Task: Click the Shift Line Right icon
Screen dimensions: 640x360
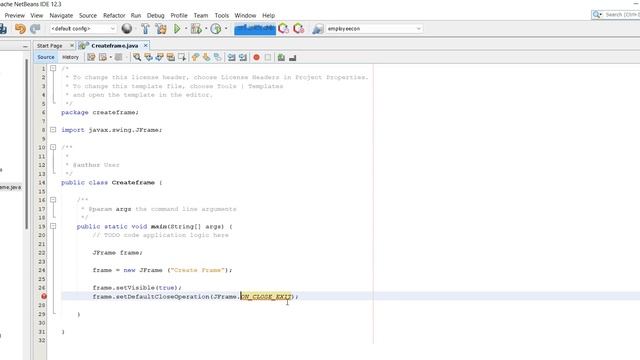Action: [x=243, y=58]
